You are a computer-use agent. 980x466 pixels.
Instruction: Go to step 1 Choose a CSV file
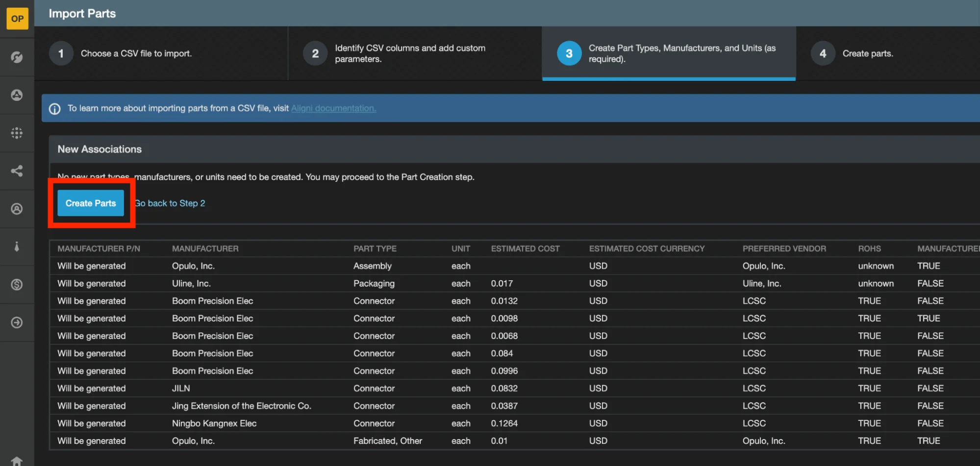click(136, 53)
